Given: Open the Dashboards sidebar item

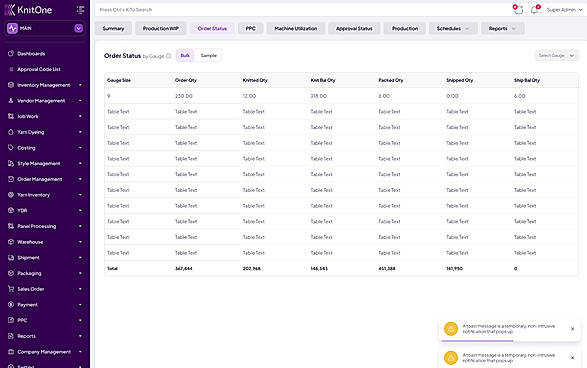Looking at the screenshot, I should click(x=31, y=54).
